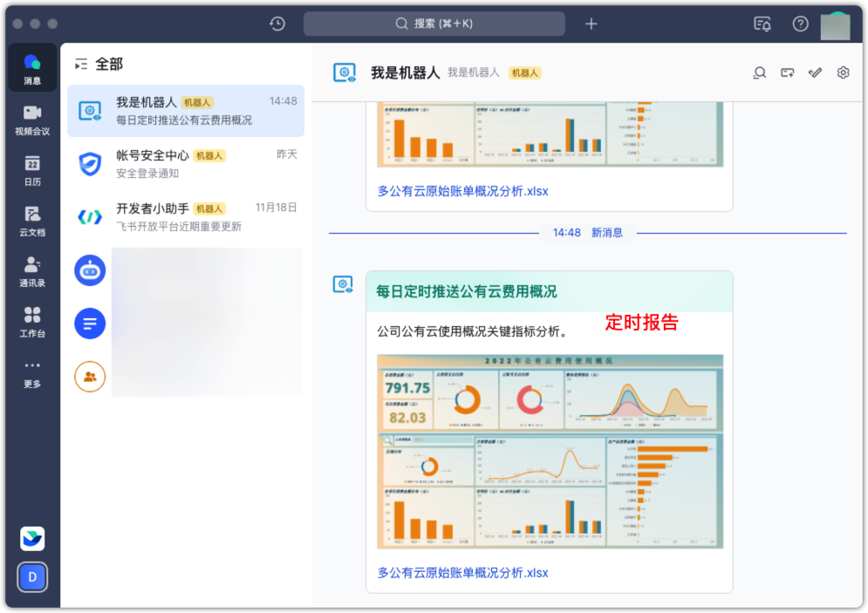868x613 pixels.
Task: Click the orange group people avatar in chat list
Action: pos(90,377)
